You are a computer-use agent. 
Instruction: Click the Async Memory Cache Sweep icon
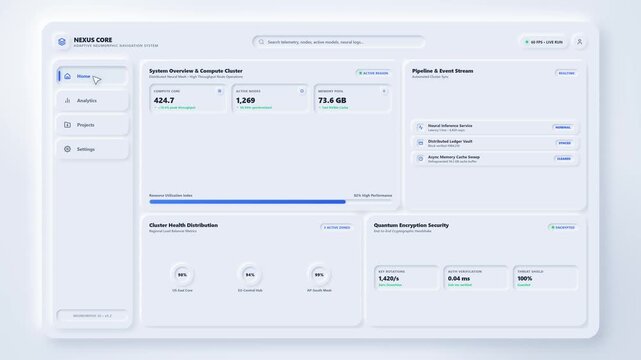point(420,159)
